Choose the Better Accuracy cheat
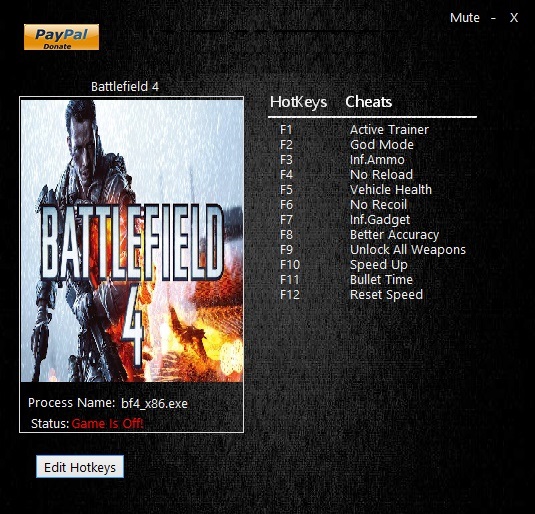Image resolution: width=535 pixels, height=514 pixels. [x=394, y=235]
